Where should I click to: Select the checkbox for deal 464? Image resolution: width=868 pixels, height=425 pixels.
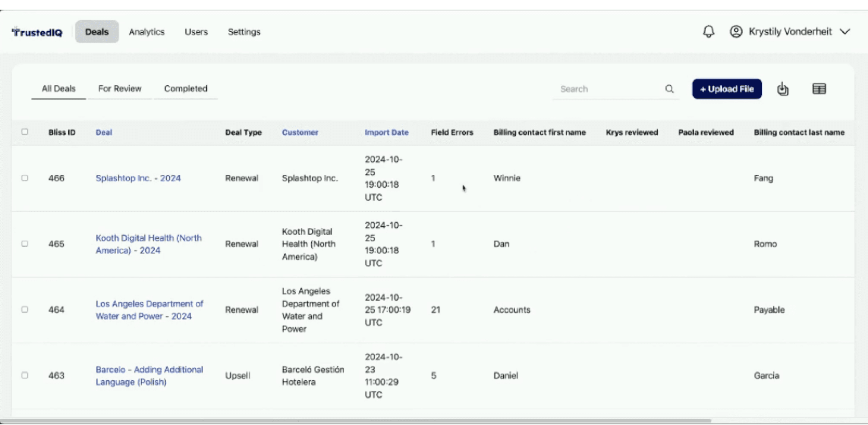(x=25, y=309)
